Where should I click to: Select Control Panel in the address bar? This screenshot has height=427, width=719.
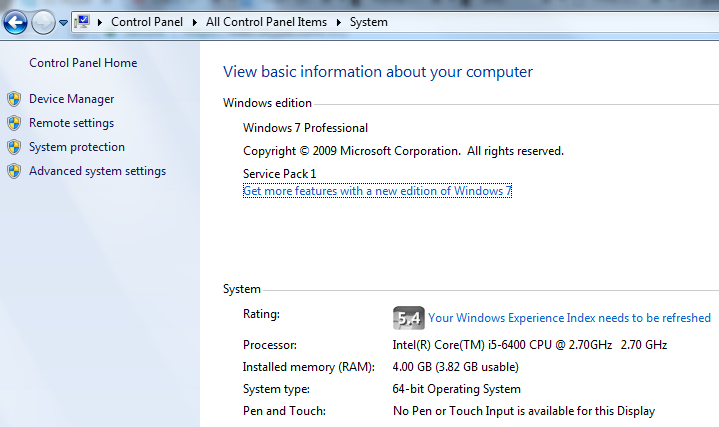(x=147, y=22)
